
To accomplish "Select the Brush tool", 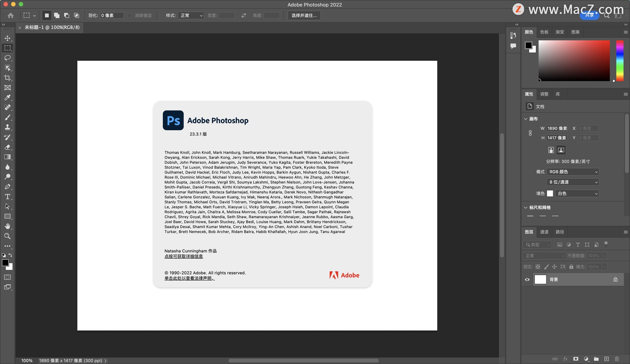I will pyautogui.click(x=7, y=117).
